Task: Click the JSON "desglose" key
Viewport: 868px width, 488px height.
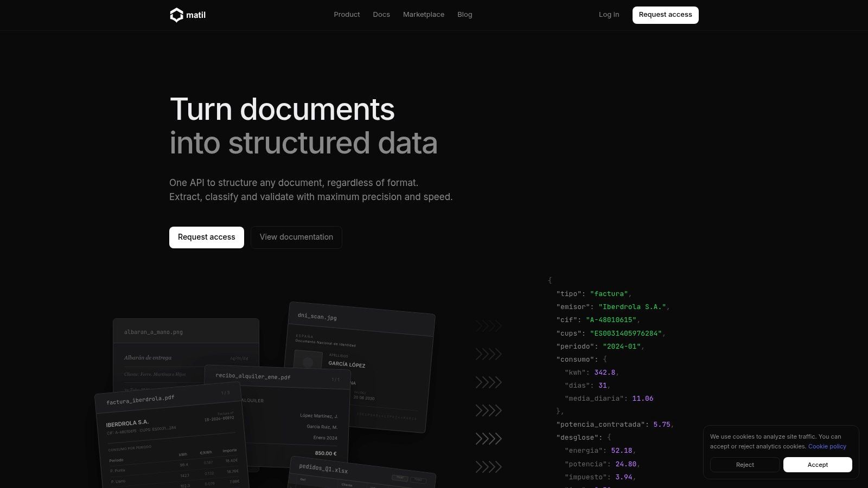Action: click(x=577, y=438)
